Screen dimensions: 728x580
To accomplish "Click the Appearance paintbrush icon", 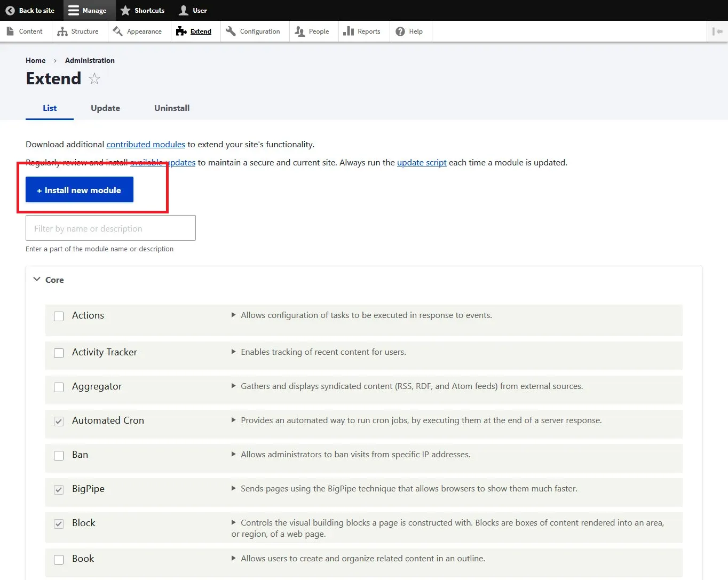I will coord(118,31).
